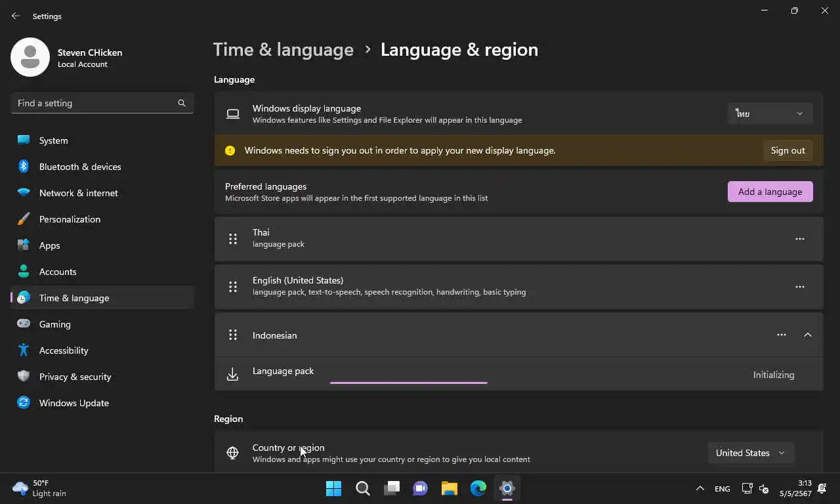Click the Time & language sidebar icon

pyautogui.click(x=24, y=298)
